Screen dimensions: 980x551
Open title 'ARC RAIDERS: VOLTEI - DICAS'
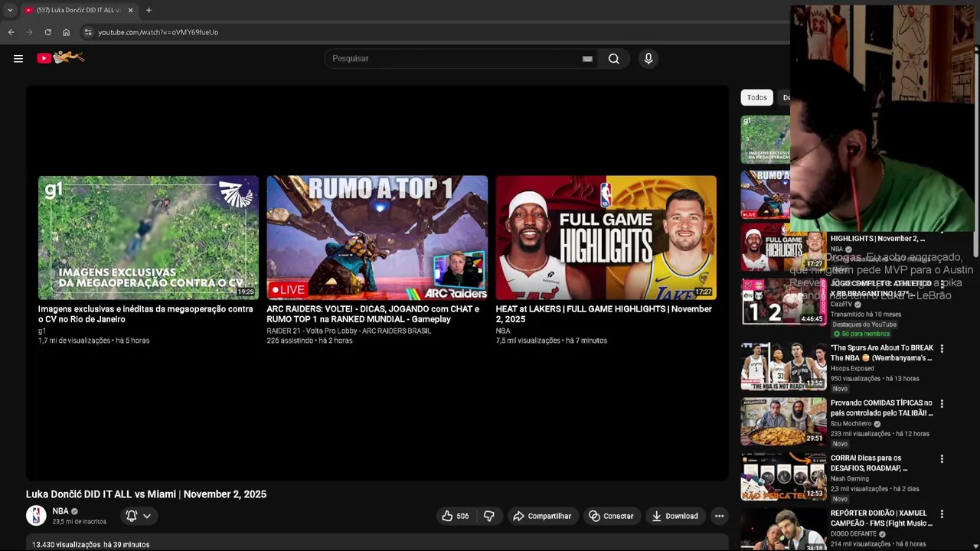pyautogui.click(x=373, y=314)
